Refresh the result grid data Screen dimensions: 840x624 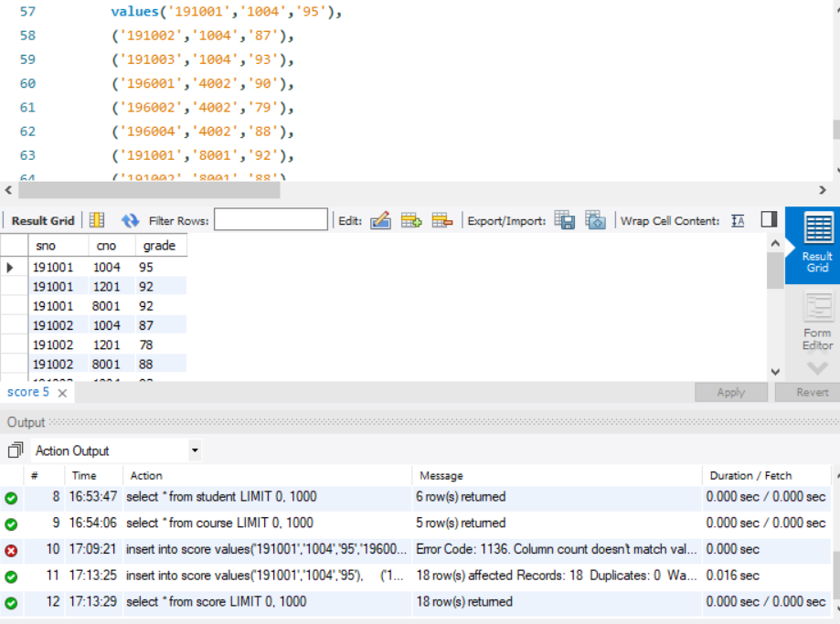coord(130,220)
